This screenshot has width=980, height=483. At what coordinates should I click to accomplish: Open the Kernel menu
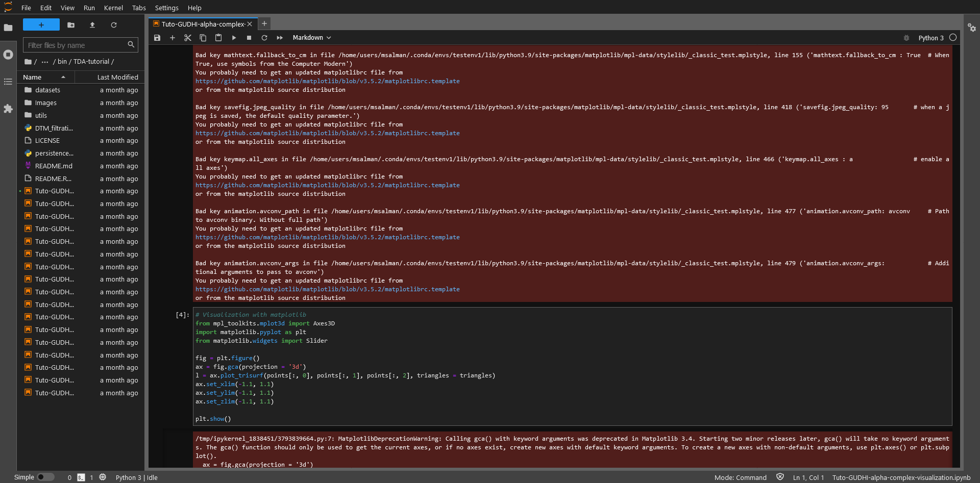113,8
